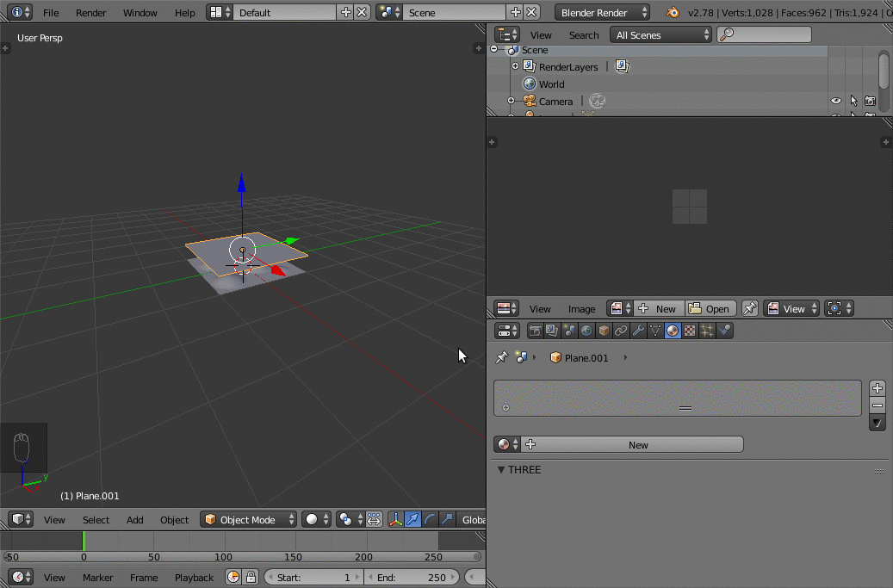893x588 pixels.
Task: Toggle timeline frame range lock icon
Action: click(x=251, y=577)
